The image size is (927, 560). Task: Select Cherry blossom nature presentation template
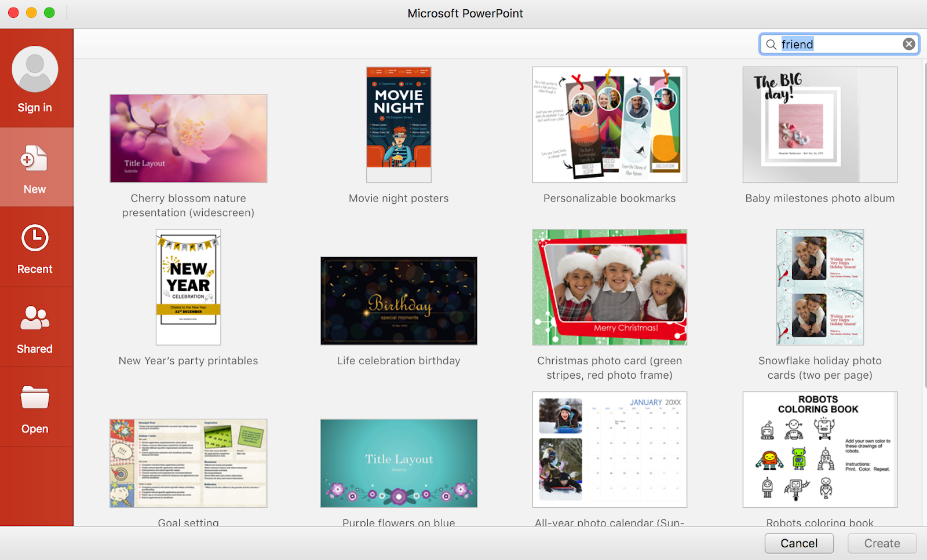point(188,138)
